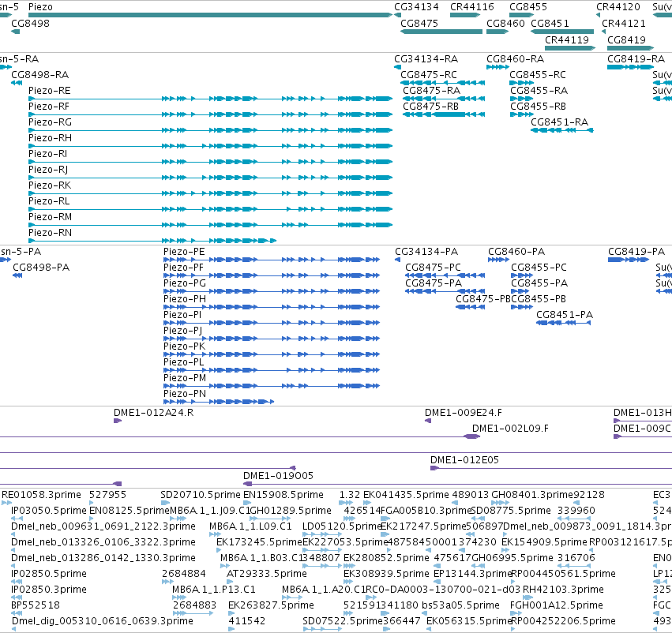Select the CG34134-PA protein label

[x=426, y=252]
